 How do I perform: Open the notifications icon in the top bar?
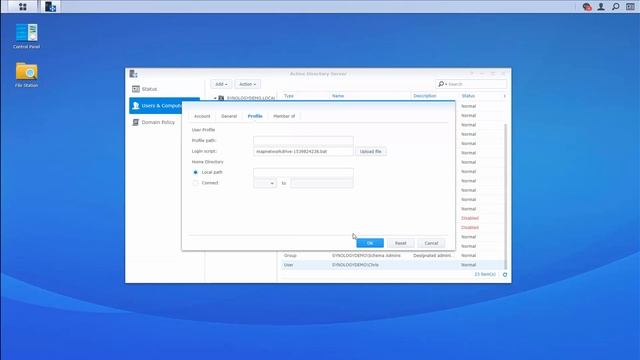[x=587, y=7]
